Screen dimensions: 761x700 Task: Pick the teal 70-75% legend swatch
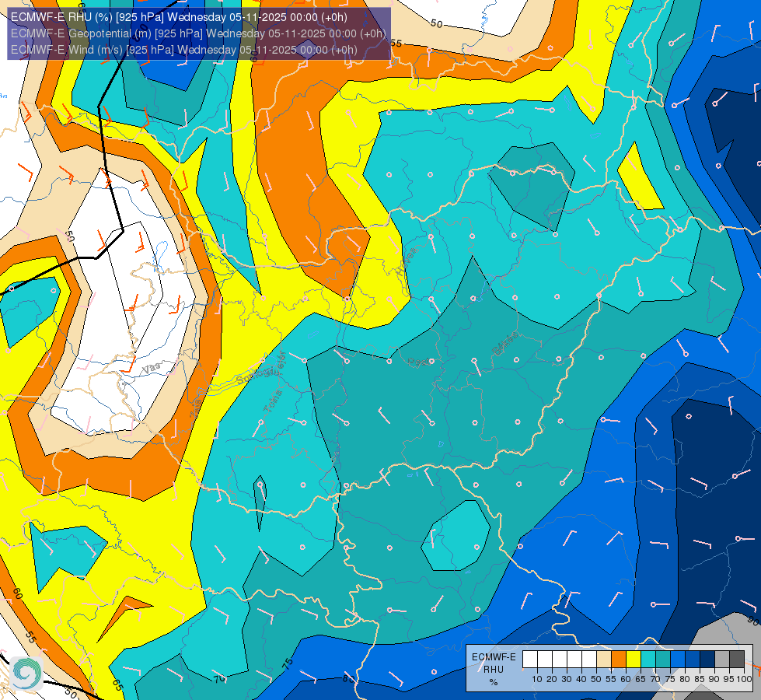(663, 660)
